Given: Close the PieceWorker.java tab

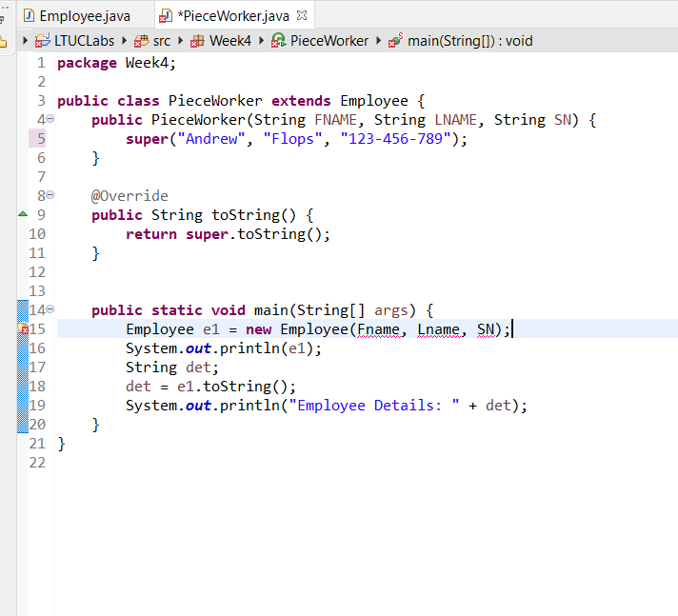Looking at the screenshot, I should coord(302,15).
